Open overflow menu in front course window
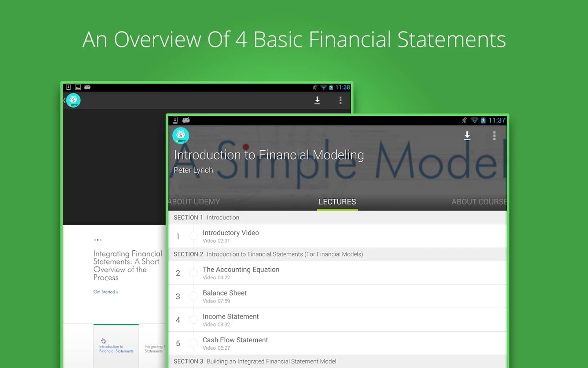 [x=494, y=136]
